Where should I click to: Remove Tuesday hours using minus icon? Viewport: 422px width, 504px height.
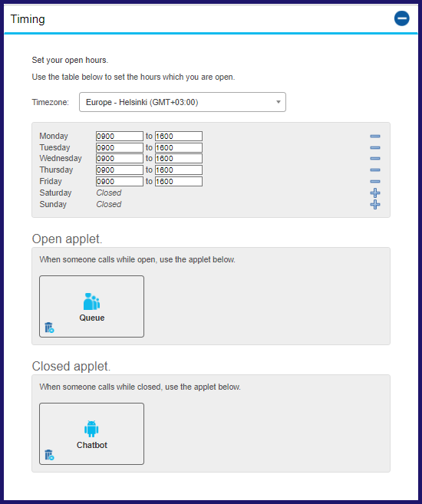click(x=375, y=148)
